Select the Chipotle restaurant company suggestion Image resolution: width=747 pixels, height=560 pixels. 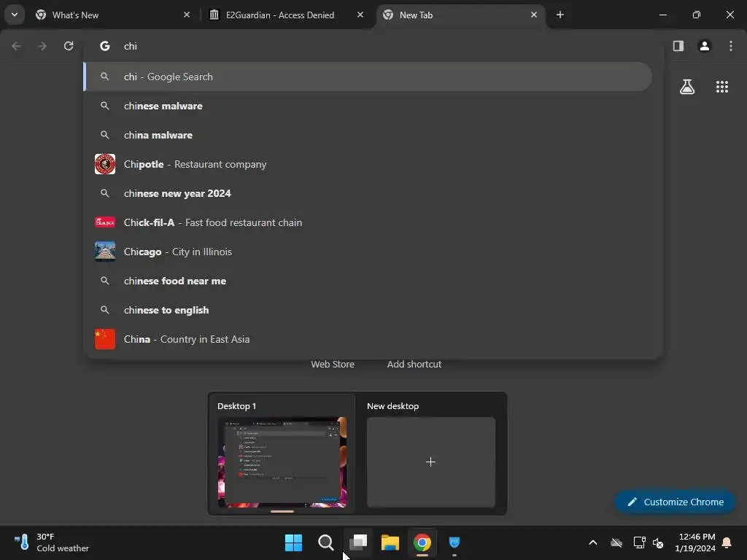click(x=368, y=164)
